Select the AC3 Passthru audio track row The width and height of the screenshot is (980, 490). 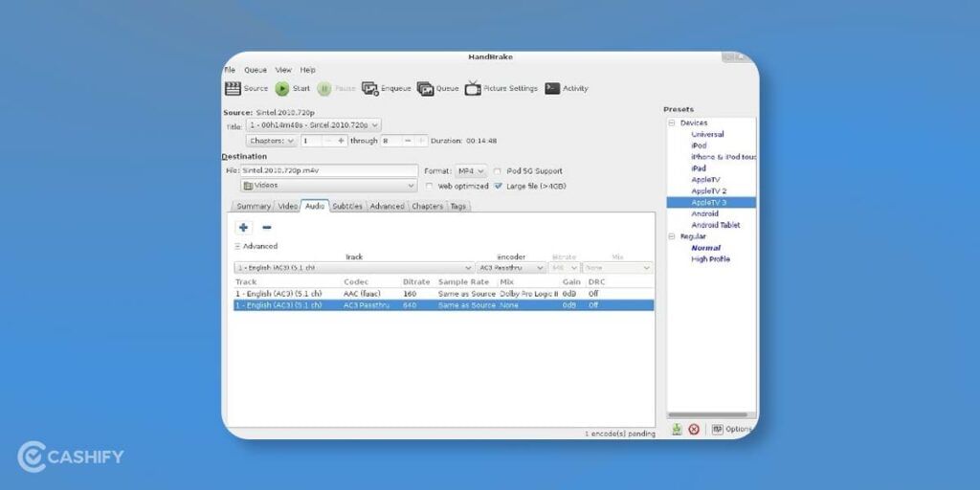444,305
